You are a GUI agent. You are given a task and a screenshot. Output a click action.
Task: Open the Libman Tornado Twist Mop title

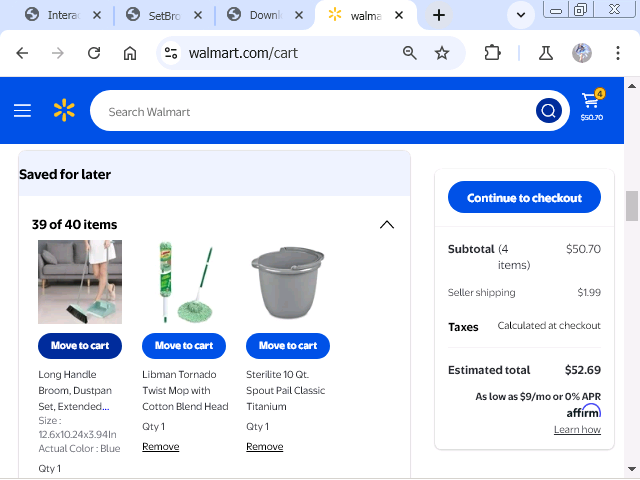pos(185,390)
